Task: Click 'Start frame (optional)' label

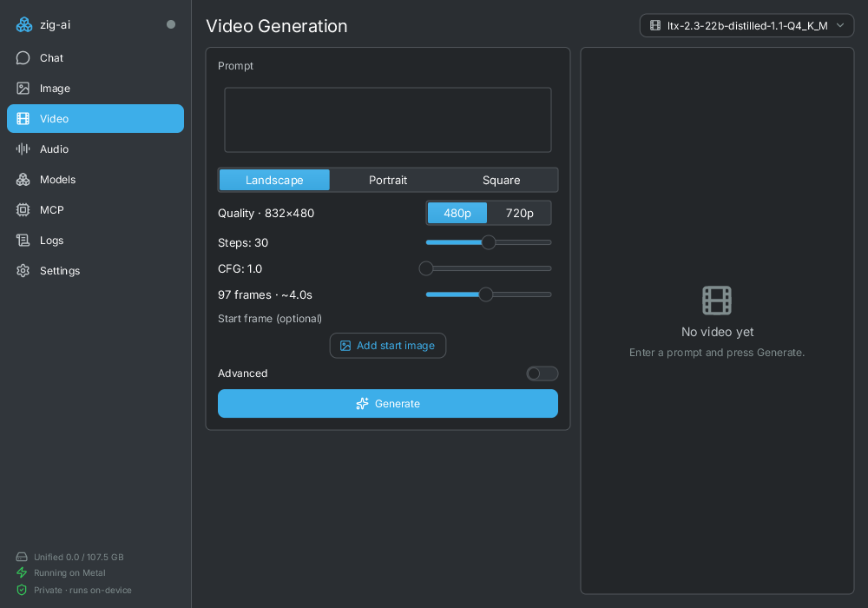Action: (x=270, y=319)
